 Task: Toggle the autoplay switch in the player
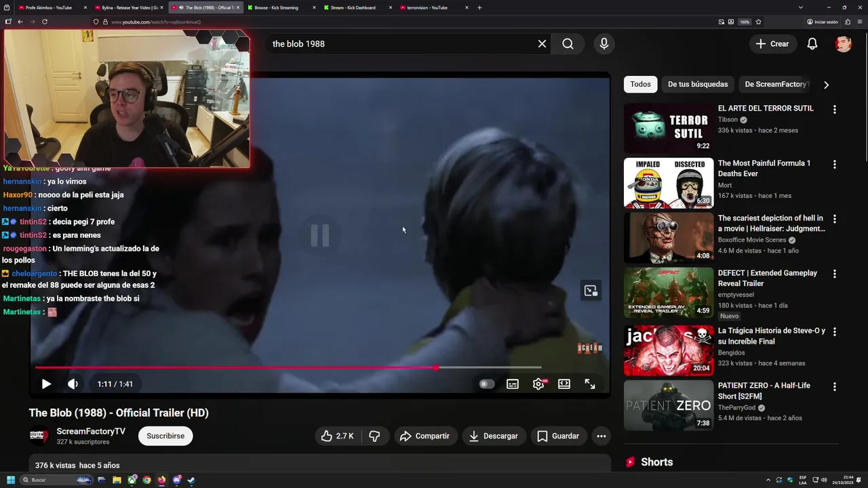486,384
